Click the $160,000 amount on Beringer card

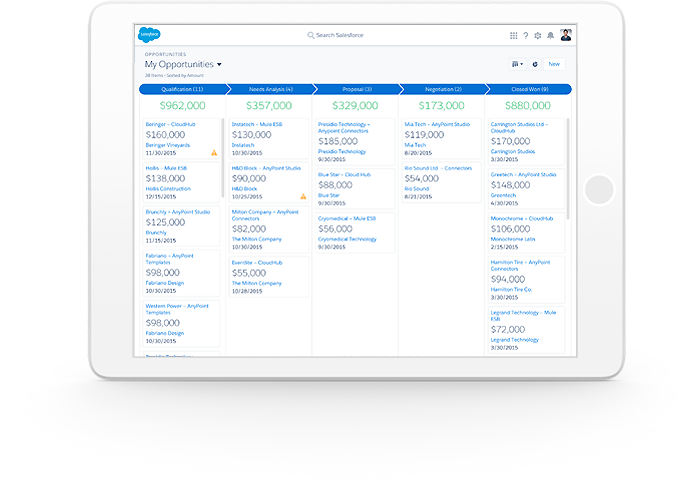[x=165, y=135]
